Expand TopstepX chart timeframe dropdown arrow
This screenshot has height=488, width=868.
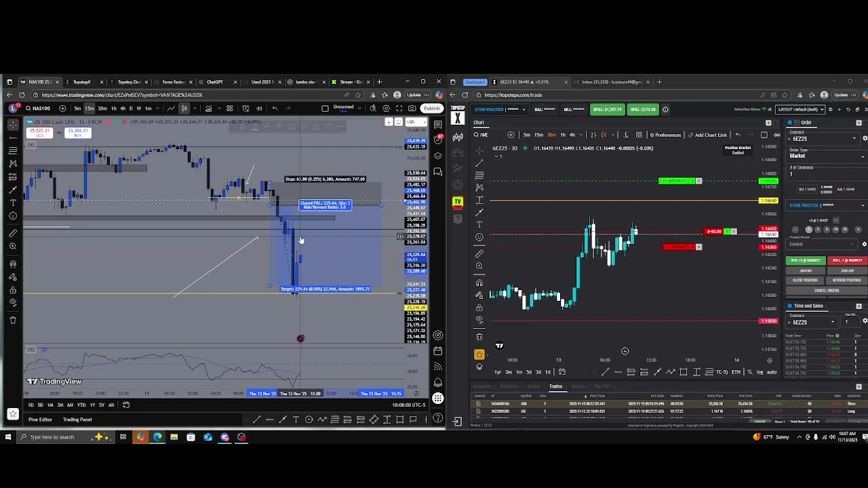[x=580, y=135]
